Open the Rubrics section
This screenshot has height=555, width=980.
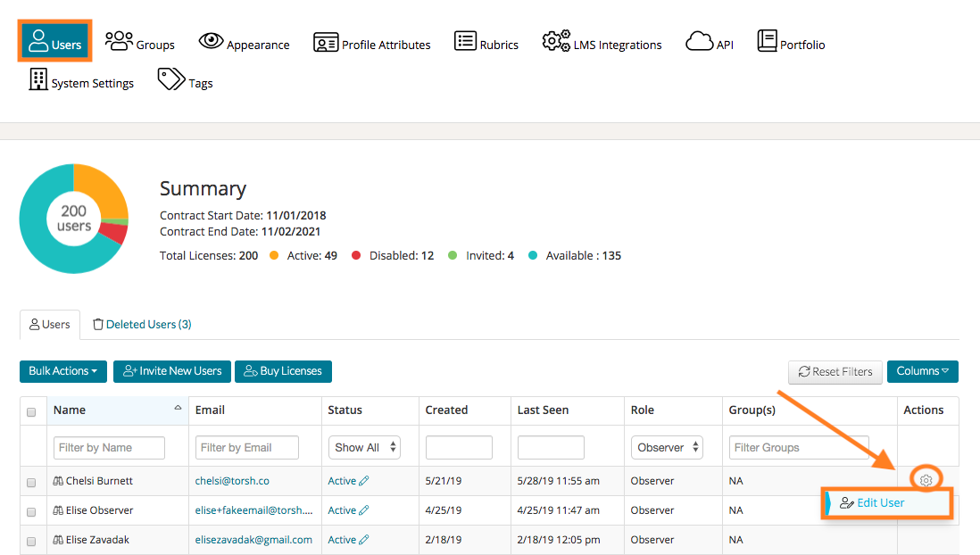[x=486, y=43]
